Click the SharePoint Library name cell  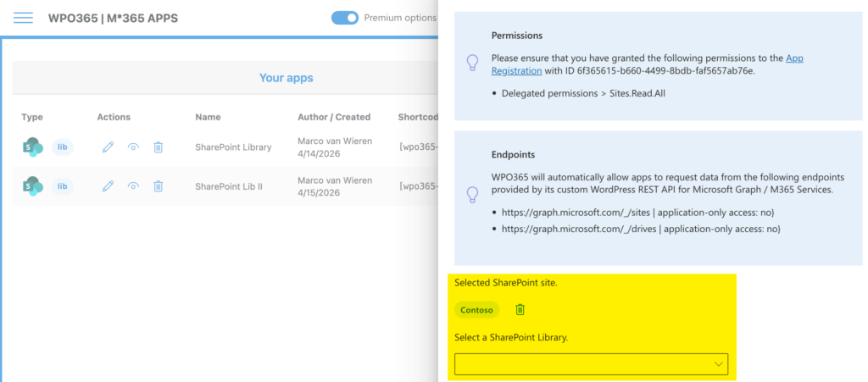coord(234,147)
